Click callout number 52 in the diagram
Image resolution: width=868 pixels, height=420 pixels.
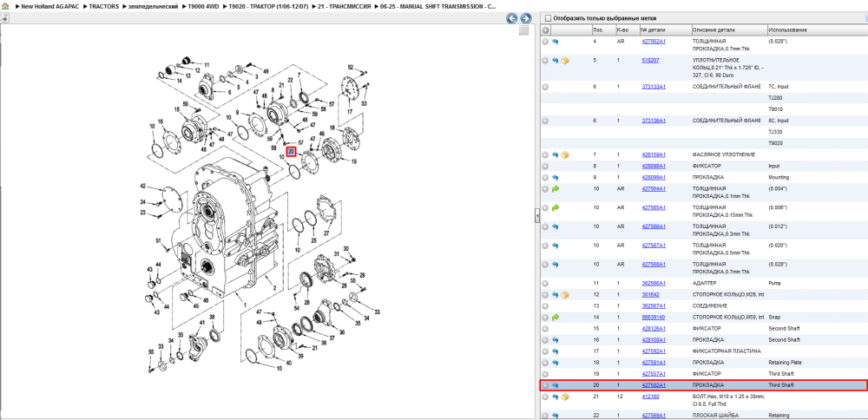[351, 67]
